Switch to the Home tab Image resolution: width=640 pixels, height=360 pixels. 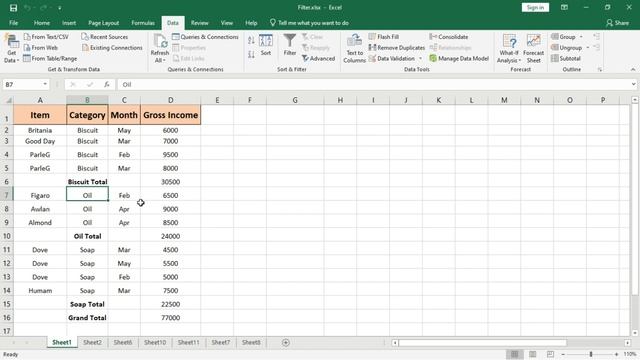(x=42, y=23)
